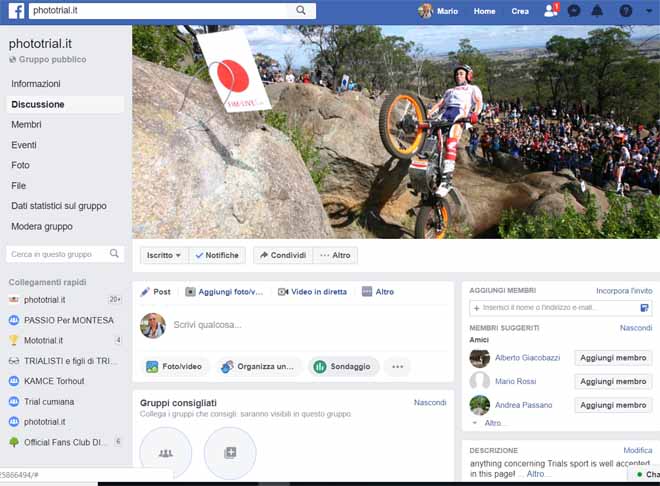
Task: Click the Condividi button
Action: 283,255
